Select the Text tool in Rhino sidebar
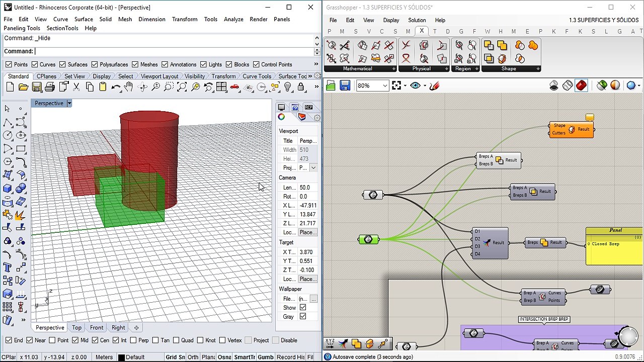This screenshot has height=362, width=644. pos(8,267)
